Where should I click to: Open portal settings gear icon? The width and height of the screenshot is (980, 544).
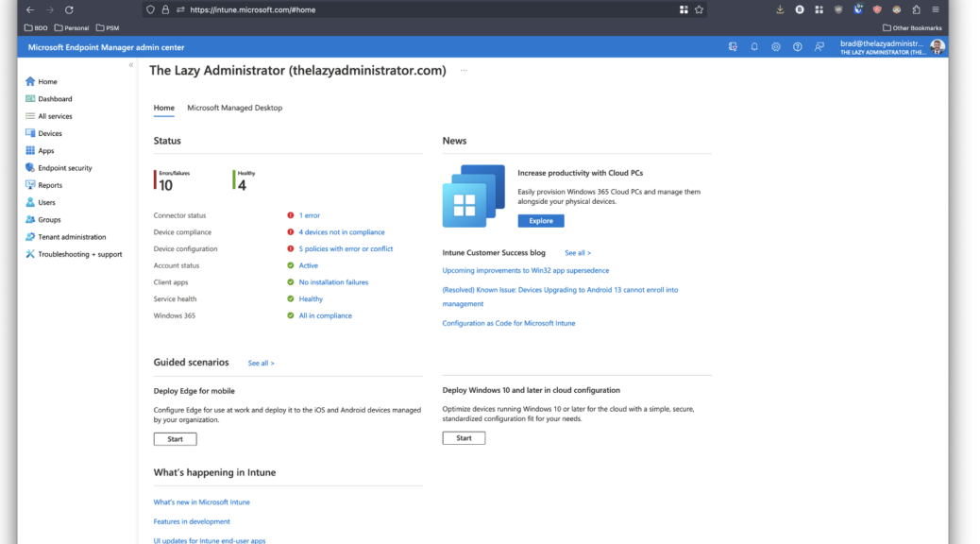[x=776, y=47]
